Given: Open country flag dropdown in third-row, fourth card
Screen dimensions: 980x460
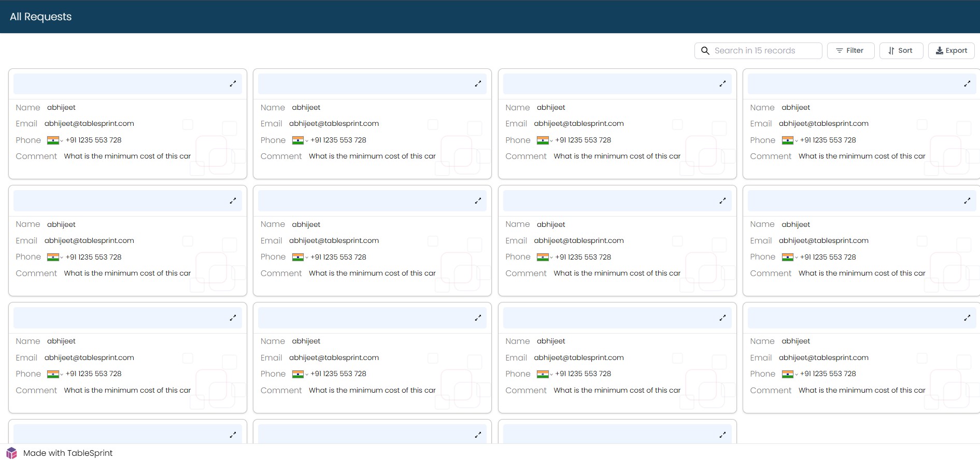Looking at the screenshot, I should coord(789,374).
